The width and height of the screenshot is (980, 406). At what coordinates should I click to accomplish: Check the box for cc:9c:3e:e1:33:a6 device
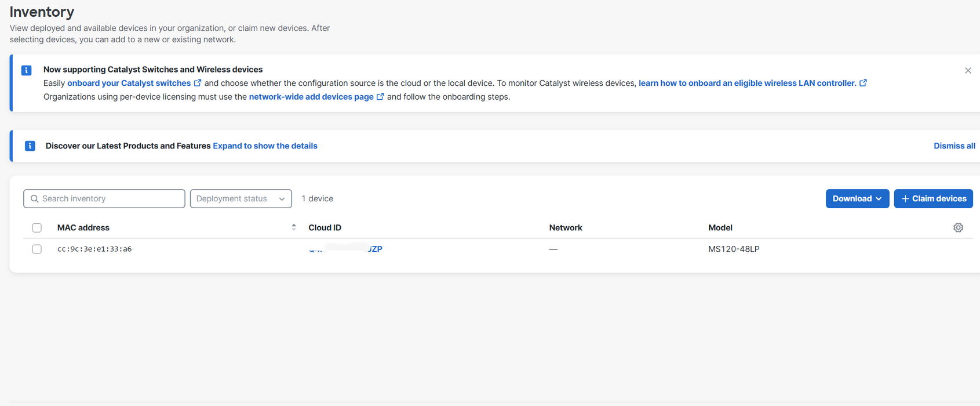coord(37,249)
